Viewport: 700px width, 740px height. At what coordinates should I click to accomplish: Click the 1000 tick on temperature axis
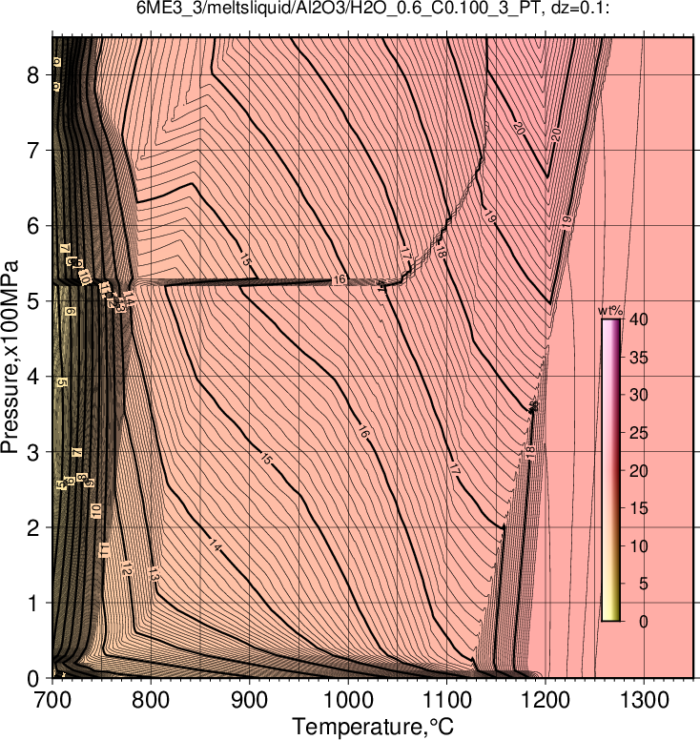click(348, 700)
